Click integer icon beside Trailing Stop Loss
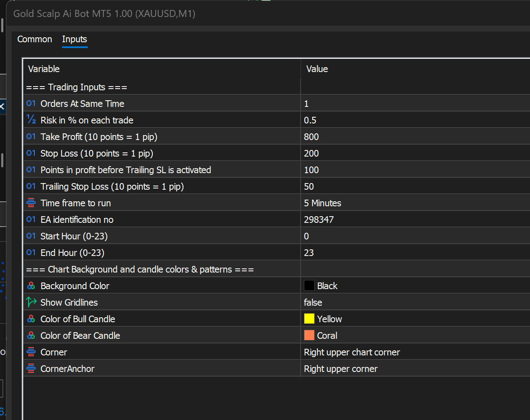 coord(31,186)
